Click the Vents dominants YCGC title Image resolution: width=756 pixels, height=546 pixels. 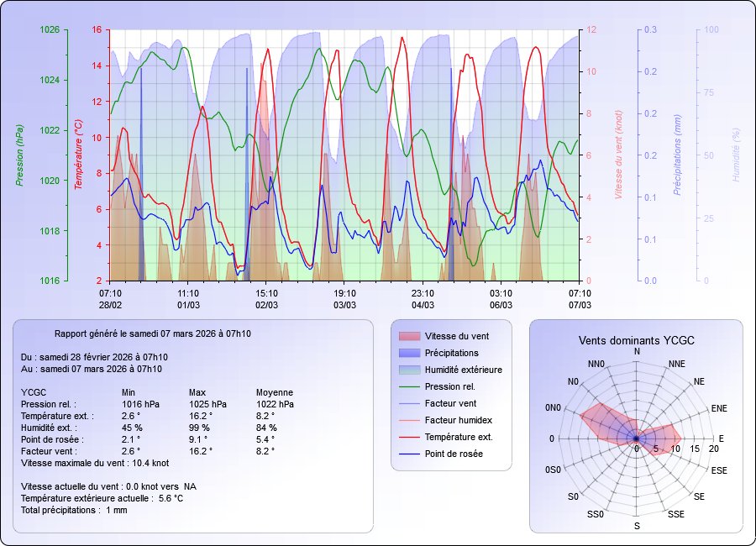tap(636, 340)
